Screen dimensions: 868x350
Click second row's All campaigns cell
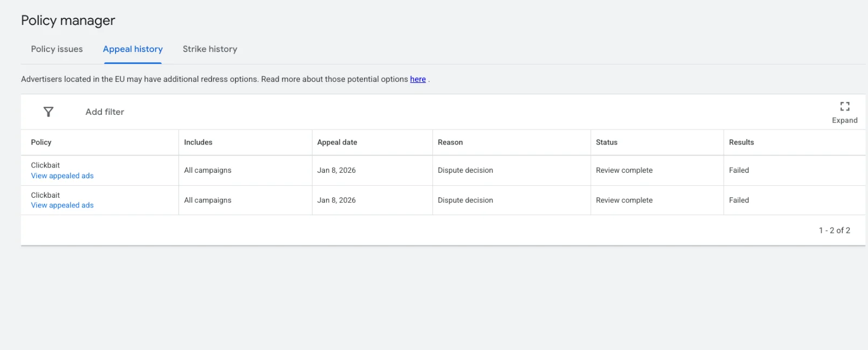tap(208, 200)
